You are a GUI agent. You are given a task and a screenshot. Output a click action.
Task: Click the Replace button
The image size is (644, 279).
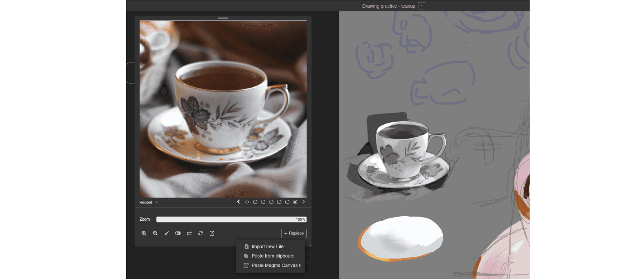point(294,233)
